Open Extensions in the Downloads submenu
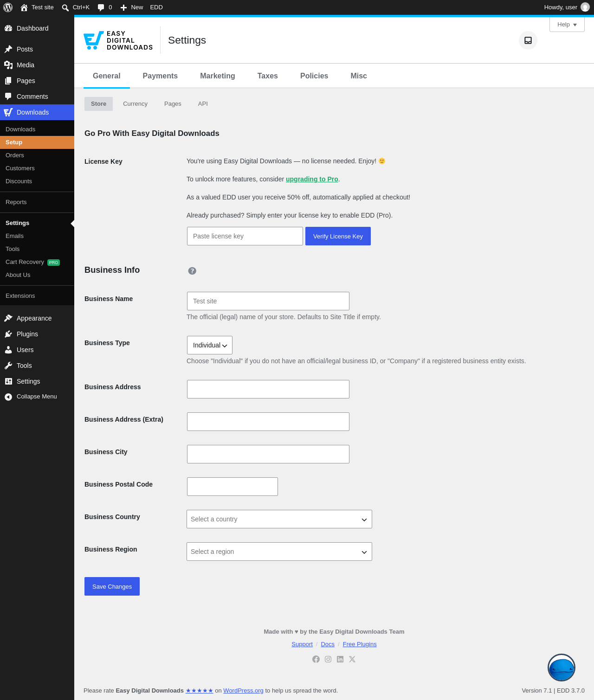Image resolution: width=594 pixels, height=700 pixels. coord(37,296)
